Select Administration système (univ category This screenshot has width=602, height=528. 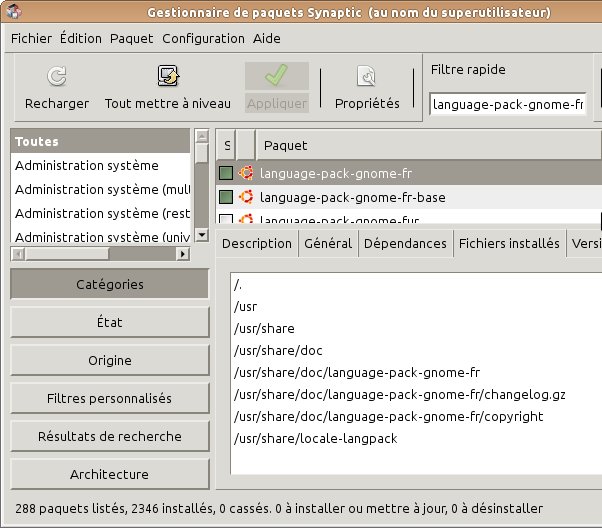point(101,236)
